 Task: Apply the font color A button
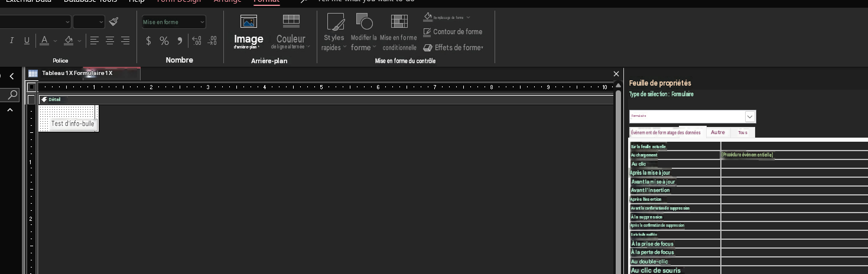pos(44,40)
